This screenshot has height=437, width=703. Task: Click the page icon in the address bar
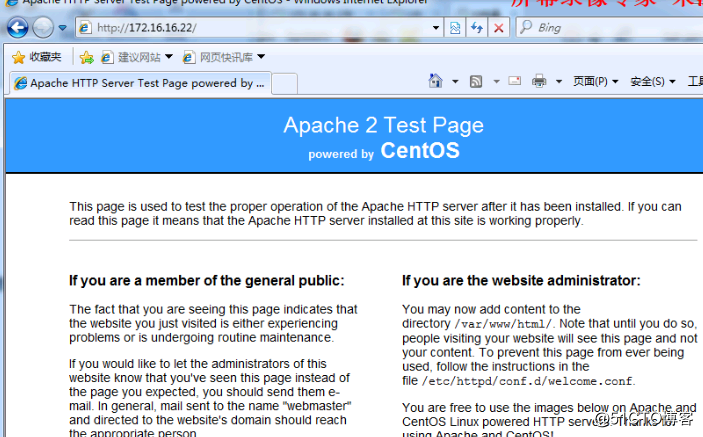(x=85, y=28)
